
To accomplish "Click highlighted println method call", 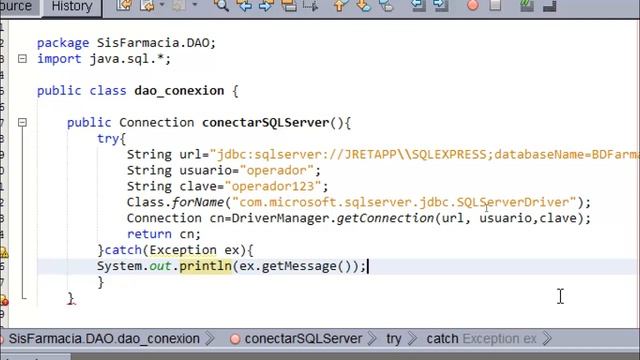I will pyautogui.click(x=205, y=266).
